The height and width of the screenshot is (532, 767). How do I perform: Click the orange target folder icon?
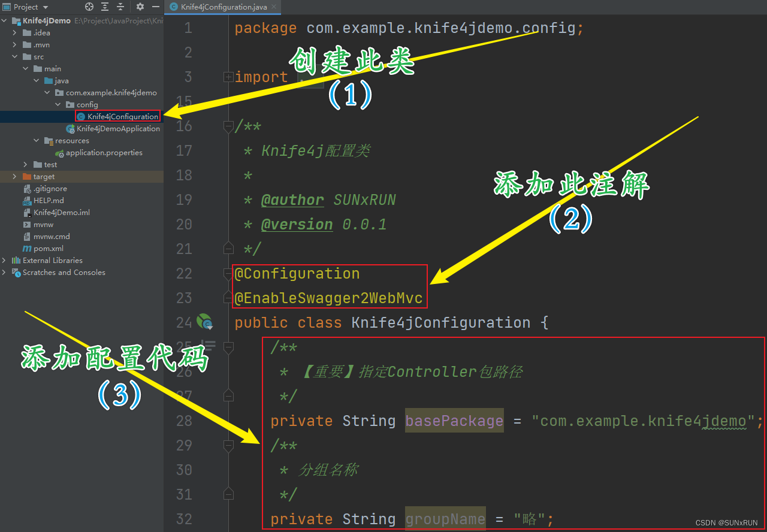pyautogui.click(x=27, y=177)
